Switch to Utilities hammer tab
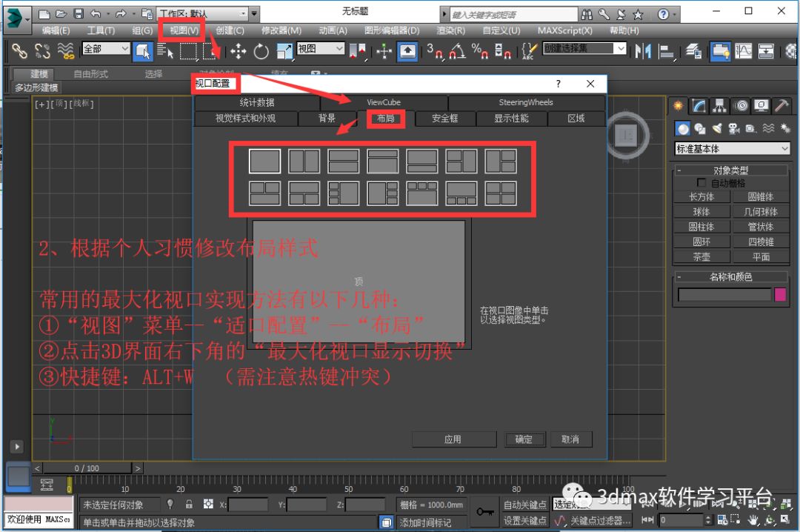Screen dimensions: 800x532 click(x=781, y=106)
